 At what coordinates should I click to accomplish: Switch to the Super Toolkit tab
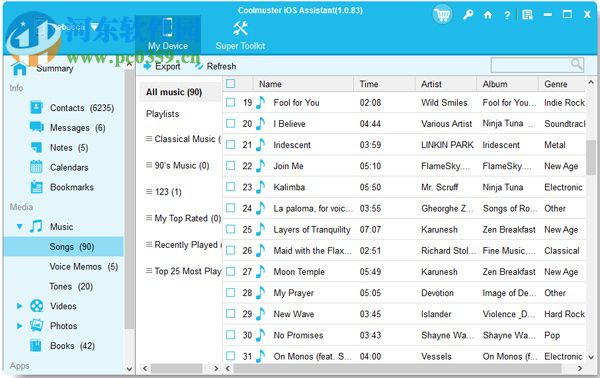240,35
